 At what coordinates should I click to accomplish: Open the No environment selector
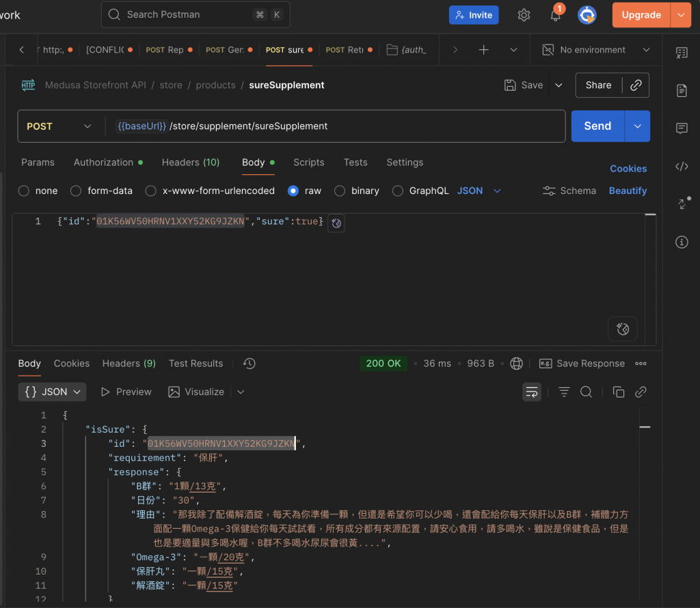pos(595,50)
